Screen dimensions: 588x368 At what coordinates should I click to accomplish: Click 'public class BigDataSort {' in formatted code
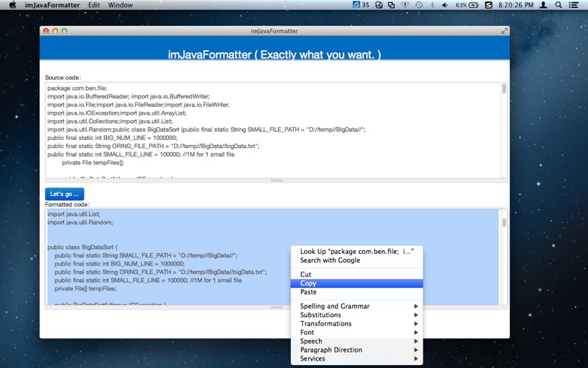click(x=82, y=247)
